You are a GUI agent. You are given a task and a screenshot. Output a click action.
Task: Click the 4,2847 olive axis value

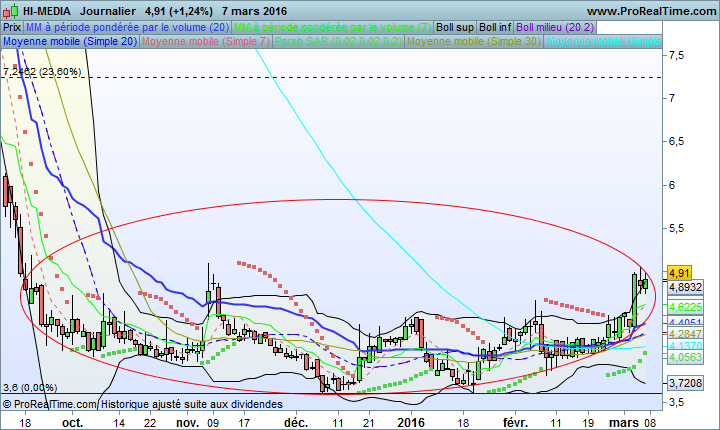click(x=685, y=334)
